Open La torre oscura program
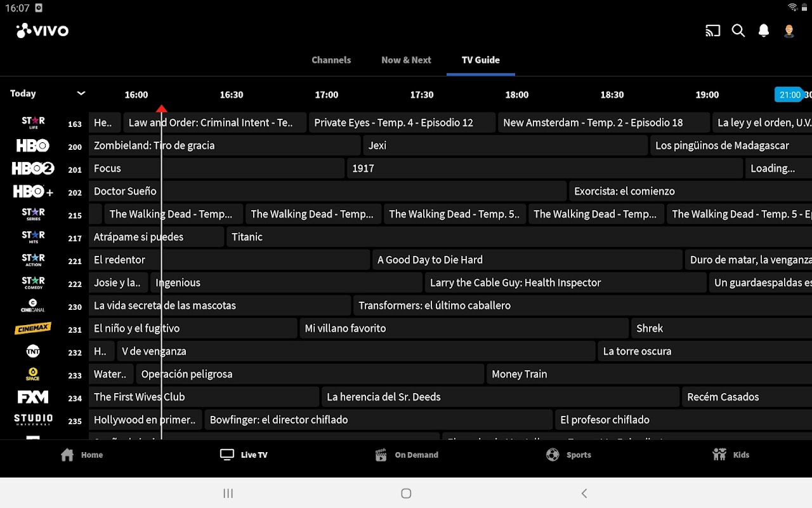 705,351
